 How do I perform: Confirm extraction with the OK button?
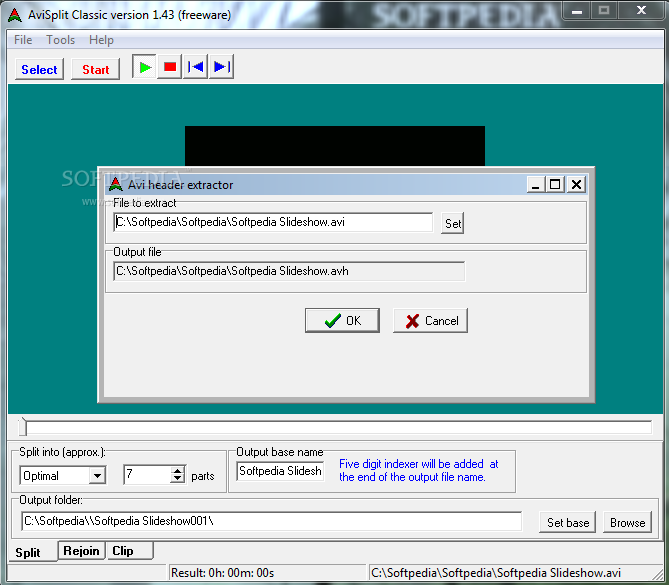[x=342, y=320]
